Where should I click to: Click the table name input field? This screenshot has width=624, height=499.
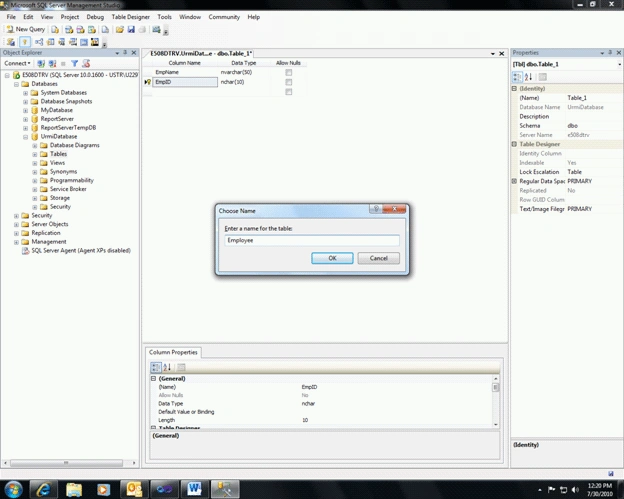312,240
